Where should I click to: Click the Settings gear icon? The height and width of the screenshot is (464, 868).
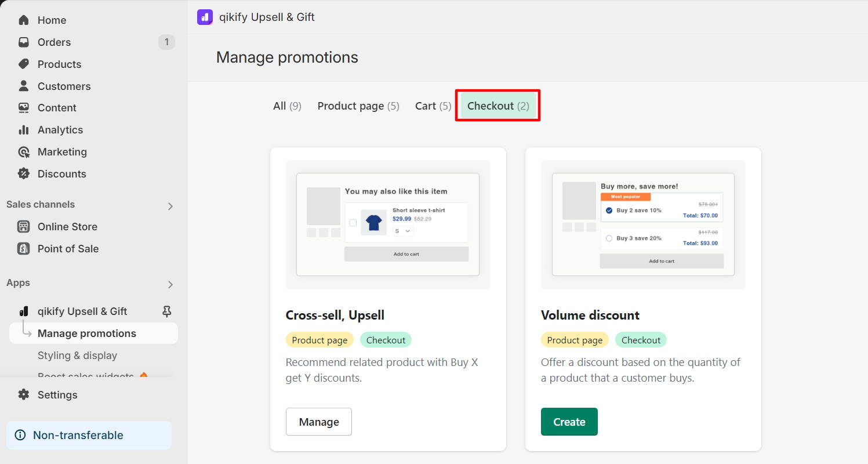(24, 394)
